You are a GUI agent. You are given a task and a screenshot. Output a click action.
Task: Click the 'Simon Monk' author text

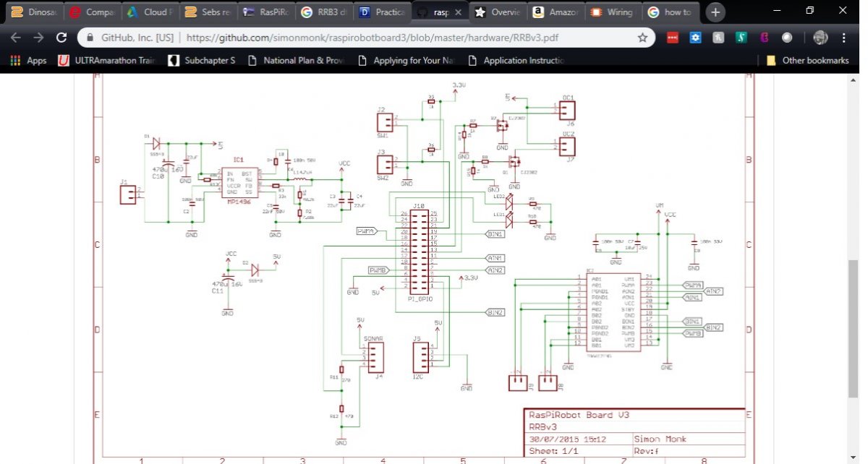661,439
